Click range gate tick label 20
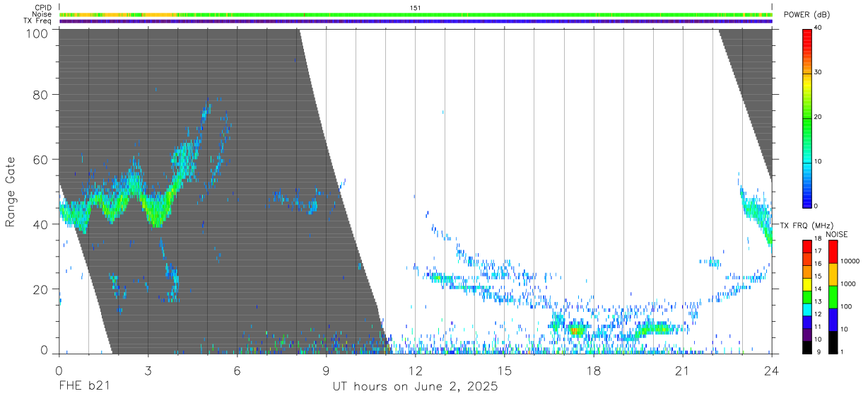The width and height of the screenshot is (868, 401). click(40, 289)
